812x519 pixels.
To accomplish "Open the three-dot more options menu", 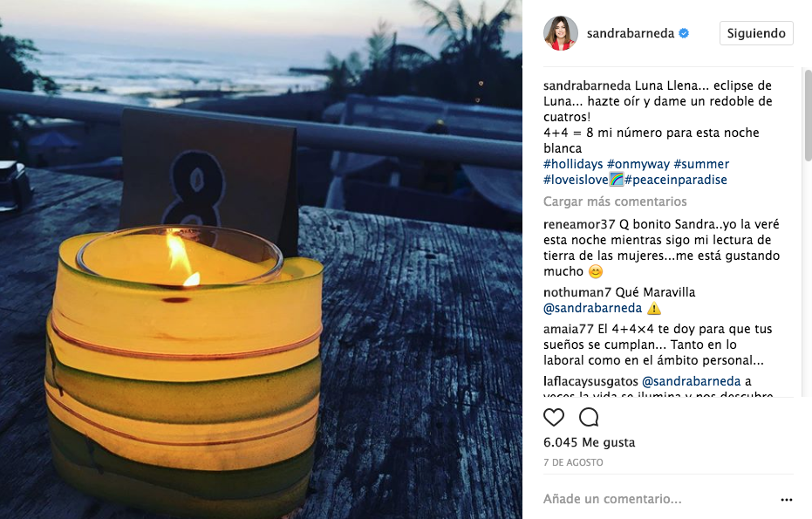I will click(786, 499).
